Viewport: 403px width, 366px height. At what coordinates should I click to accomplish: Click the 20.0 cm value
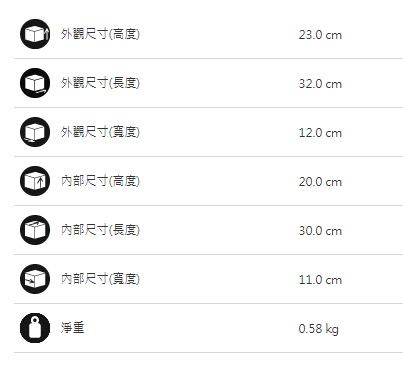pos(320,182)
